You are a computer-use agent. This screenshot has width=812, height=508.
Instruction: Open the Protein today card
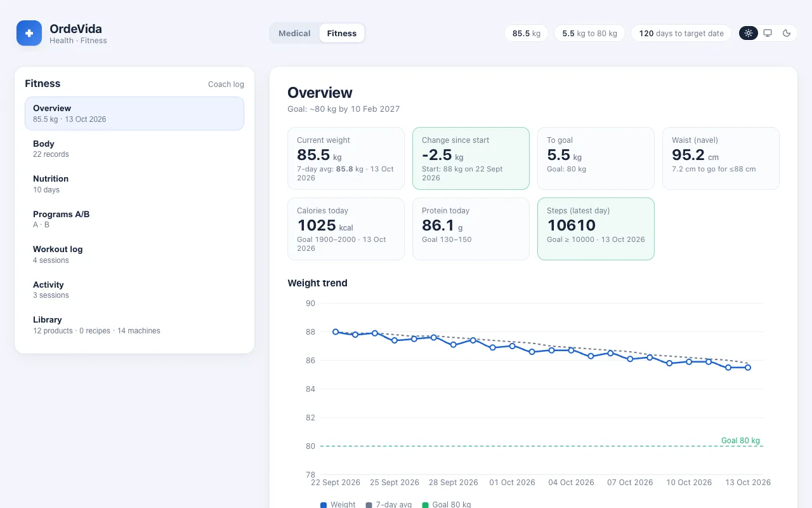[x=471, y=229]
